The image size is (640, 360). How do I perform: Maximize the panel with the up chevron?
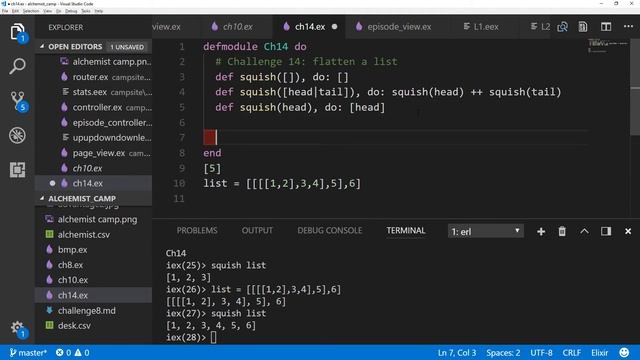[x=584, y=231]
